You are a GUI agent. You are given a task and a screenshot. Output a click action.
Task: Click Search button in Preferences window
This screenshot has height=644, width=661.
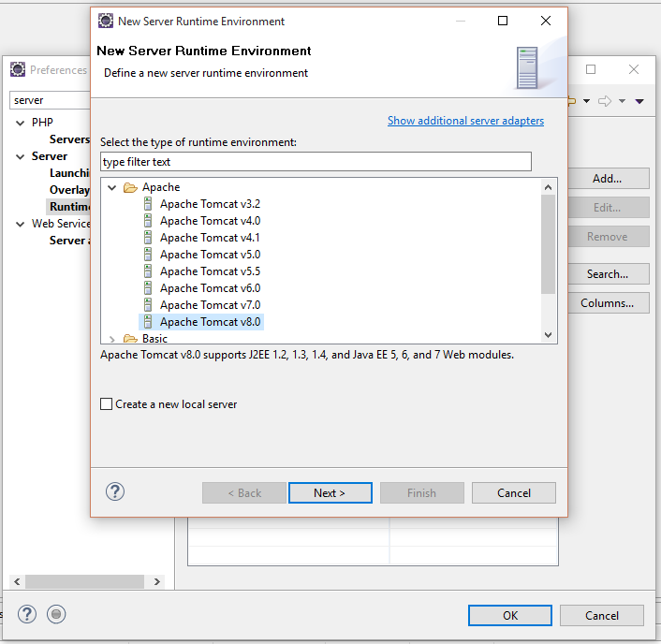(607, 274)
